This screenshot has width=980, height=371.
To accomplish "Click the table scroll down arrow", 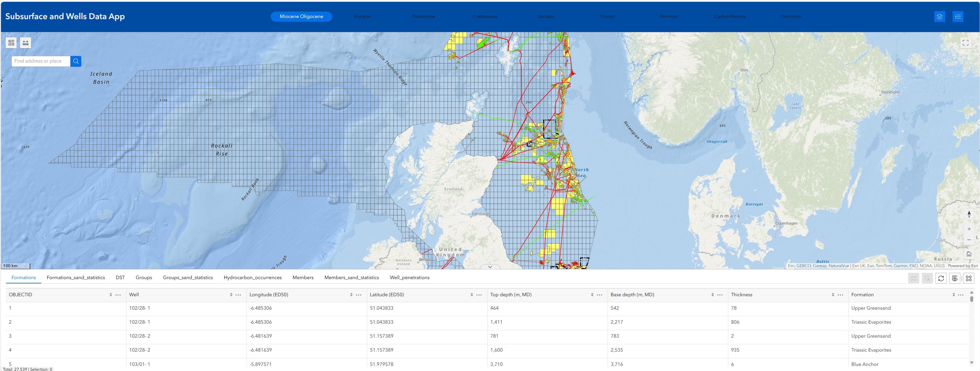I will click(971, 362).
